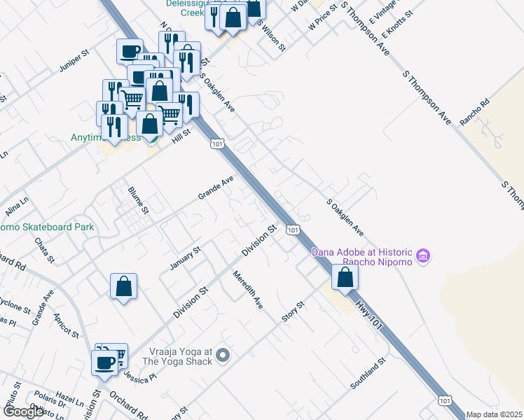Click the Vraaja Yoga gray location pin
This screenshot has width=524, height=420.
coord(223,356)
